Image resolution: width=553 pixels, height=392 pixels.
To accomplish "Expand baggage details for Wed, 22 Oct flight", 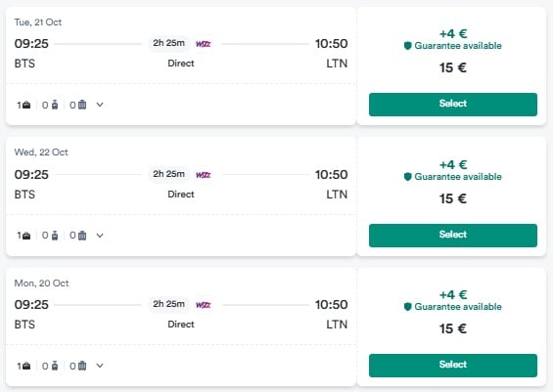I will (100, 236).
